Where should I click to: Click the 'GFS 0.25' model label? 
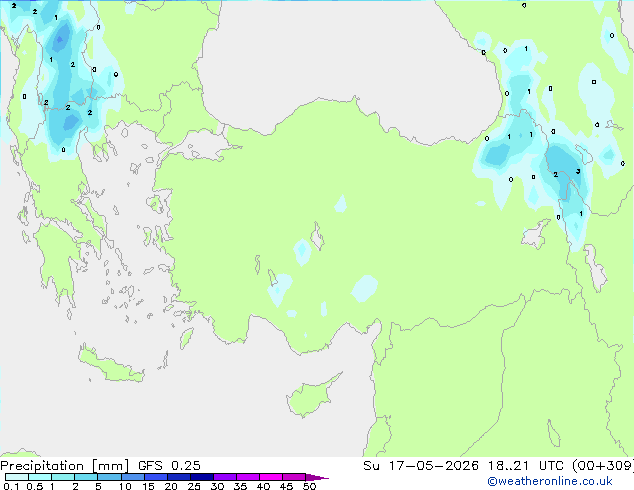point(169,466)
